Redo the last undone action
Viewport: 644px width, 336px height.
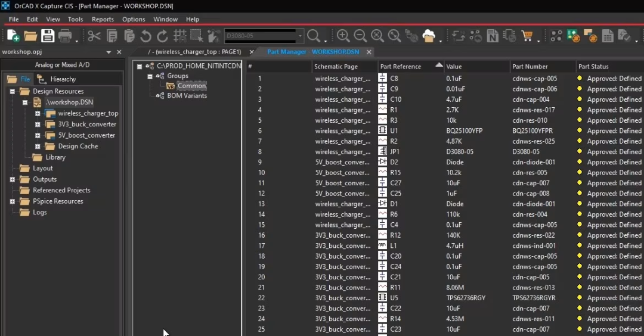163,36
